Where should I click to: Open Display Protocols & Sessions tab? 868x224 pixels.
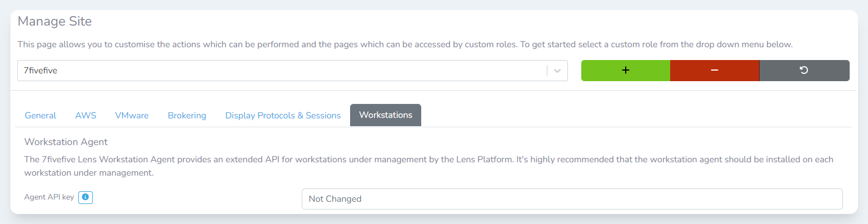283,116
